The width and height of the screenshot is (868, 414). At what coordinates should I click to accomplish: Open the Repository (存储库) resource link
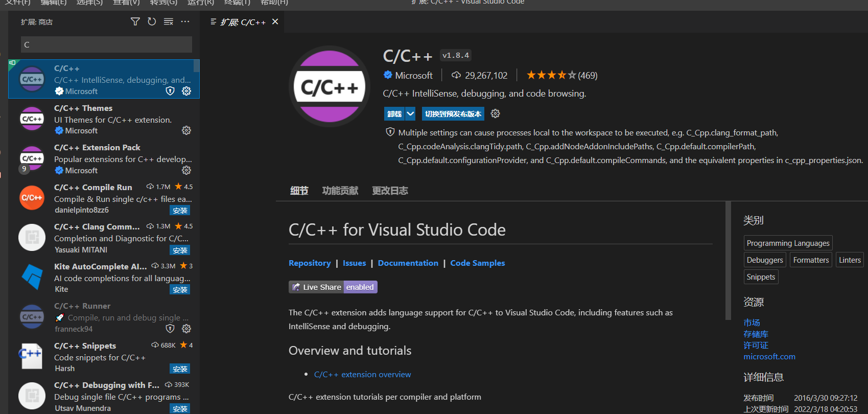(756, 334)
